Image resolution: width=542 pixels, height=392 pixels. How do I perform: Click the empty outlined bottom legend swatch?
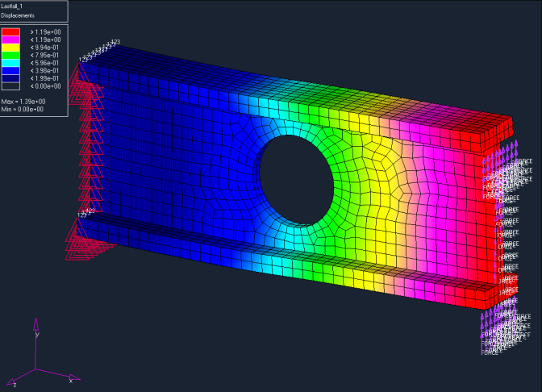[x=10, y=86]
